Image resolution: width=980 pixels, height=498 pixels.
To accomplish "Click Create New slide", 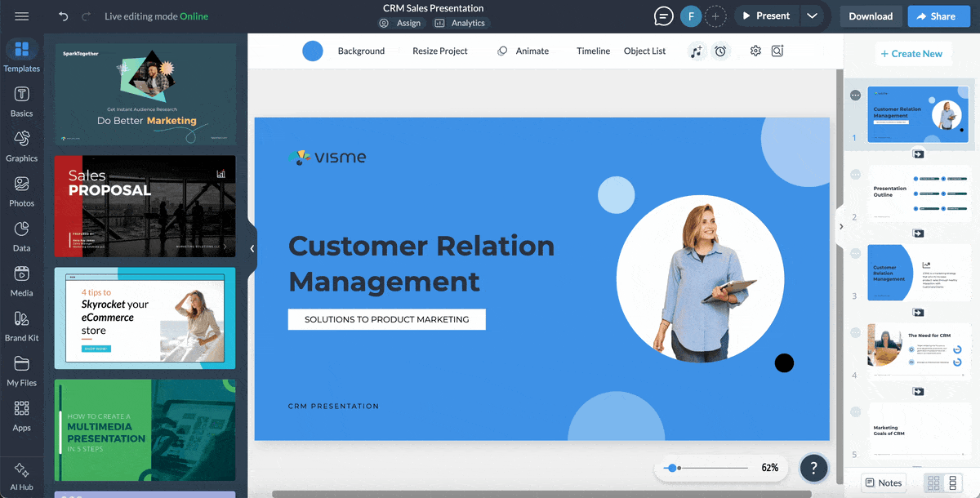I will click(911, 54).
